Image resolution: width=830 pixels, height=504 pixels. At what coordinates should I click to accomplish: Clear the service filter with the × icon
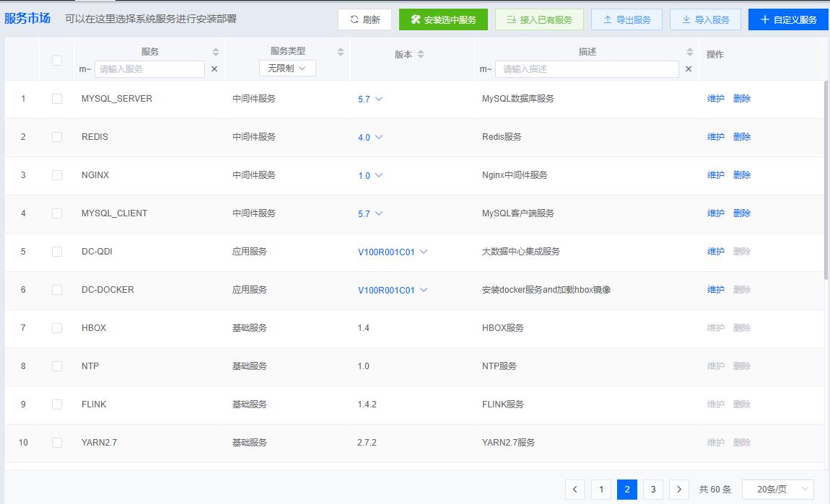tap(214, 69)
